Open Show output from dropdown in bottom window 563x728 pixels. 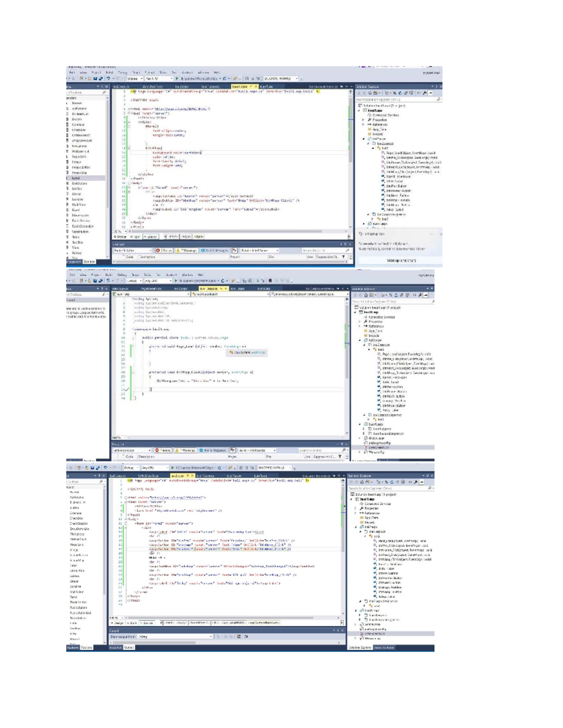coord(176,637)
